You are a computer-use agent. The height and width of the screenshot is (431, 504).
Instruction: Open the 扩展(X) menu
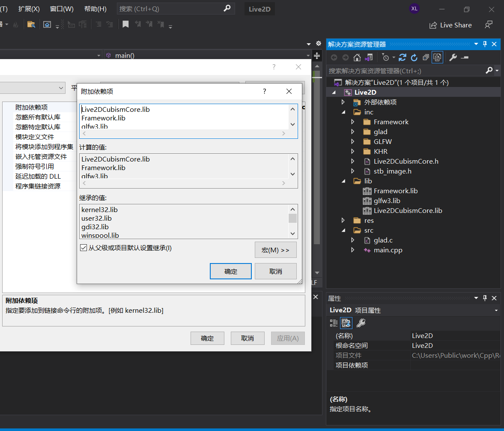point(29,9)
